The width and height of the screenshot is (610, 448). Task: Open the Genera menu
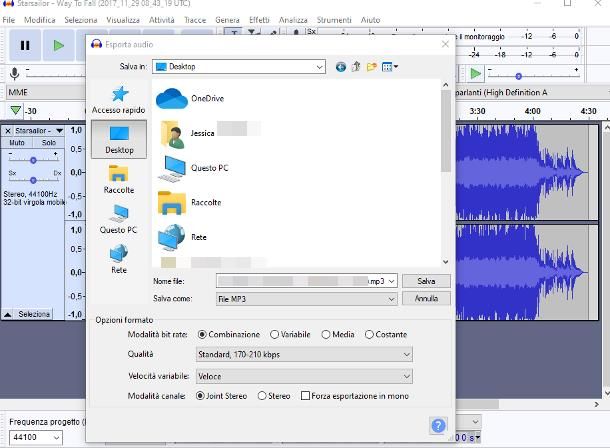pos(227,20)
